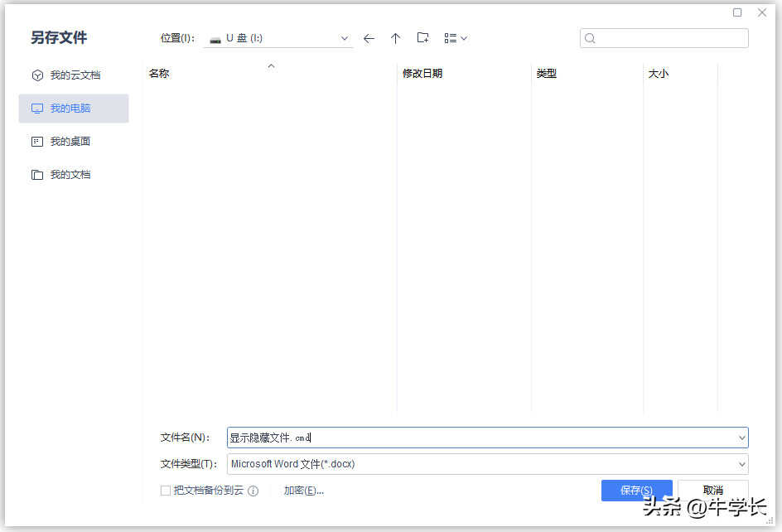
Task: Click the 我的文档 folder icon
Action: tap(37, 175)
